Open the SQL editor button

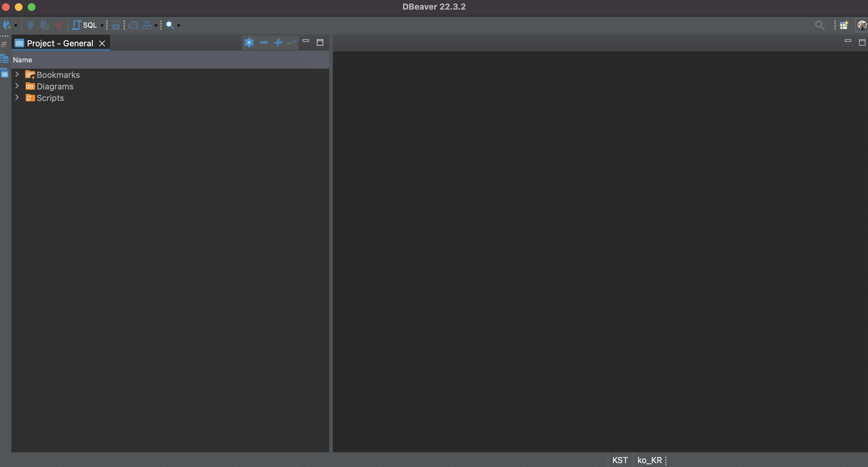(x=85, y=25)
